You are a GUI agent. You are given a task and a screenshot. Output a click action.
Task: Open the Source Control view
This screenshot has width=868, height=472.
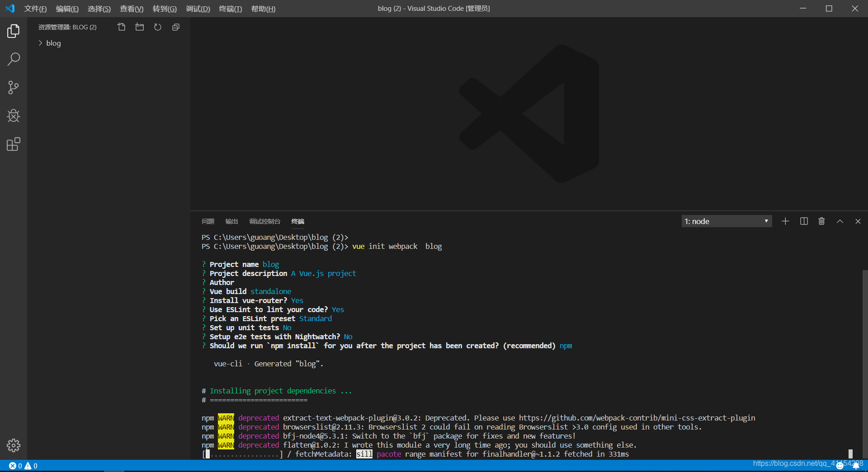14,88
